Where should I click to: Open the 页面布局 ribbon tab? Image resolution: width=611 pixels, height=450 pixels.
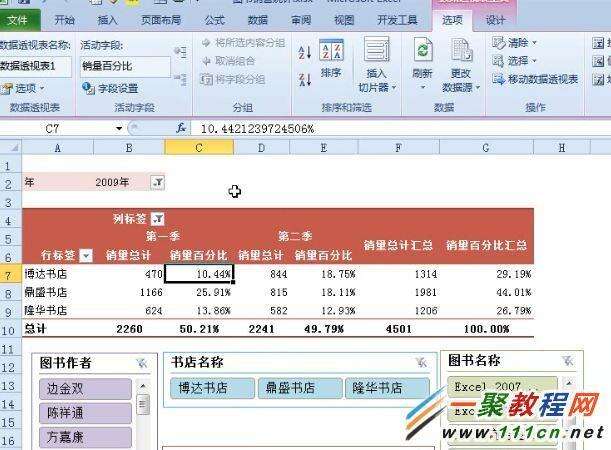coord(161,20)
